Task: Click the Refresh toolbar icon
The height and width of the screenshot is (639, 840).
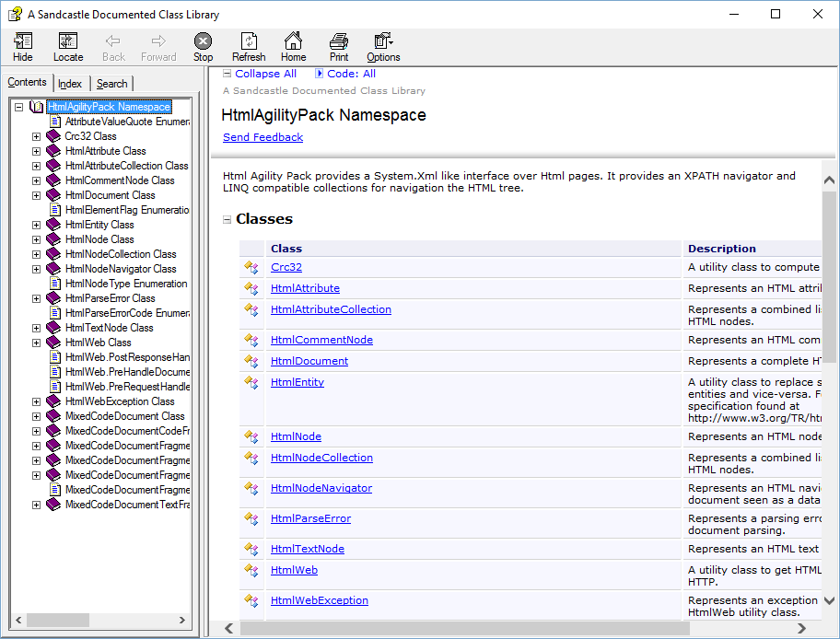Action: [x=249, y=41]
